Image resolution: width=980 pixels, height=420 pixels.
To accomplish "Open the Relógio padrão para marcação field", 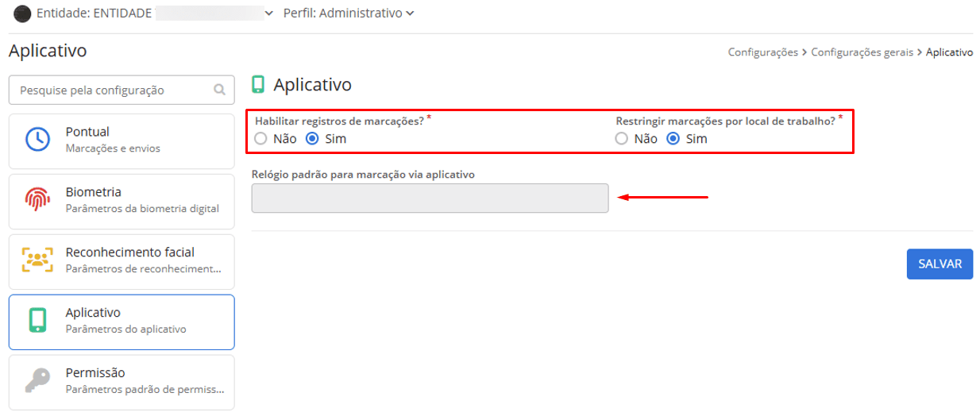I will [430, 198].
